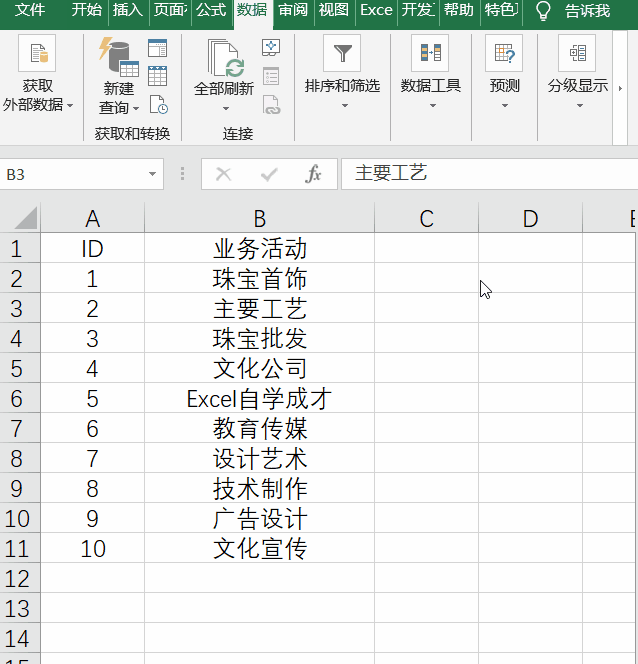Screen dimensions: 638x664
Task: Open the Get External Data icon
Action: pos(37,53)
